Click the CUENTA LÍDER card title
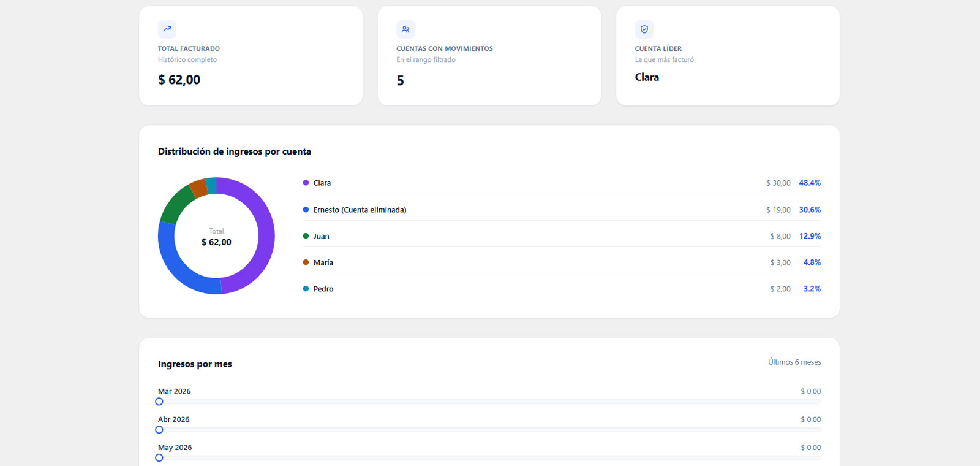This screenshot has height=466, width=980. (658, 48)
